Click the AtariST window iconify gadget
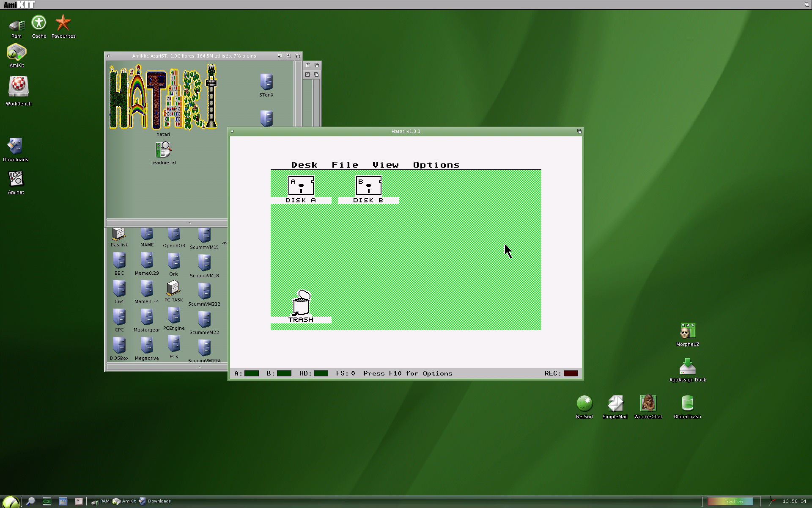This screenshot has height=508, width=812. tap(280, 56)
